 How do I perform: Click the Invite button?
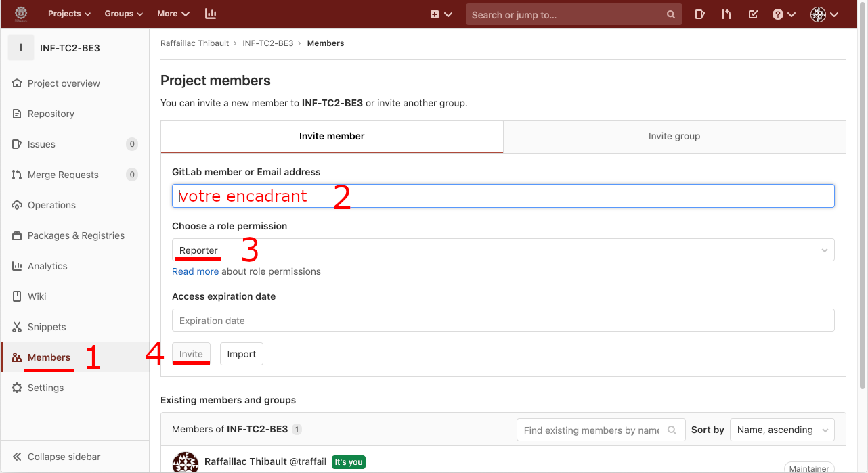pyautogui.click(x=191, y=354)
